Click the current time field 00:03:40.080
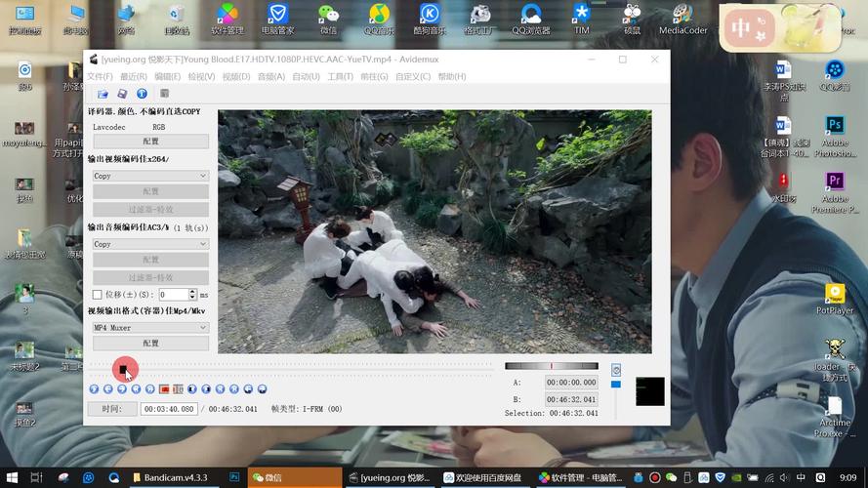Screen dimensions: 868x488 (x=169, y=409)
